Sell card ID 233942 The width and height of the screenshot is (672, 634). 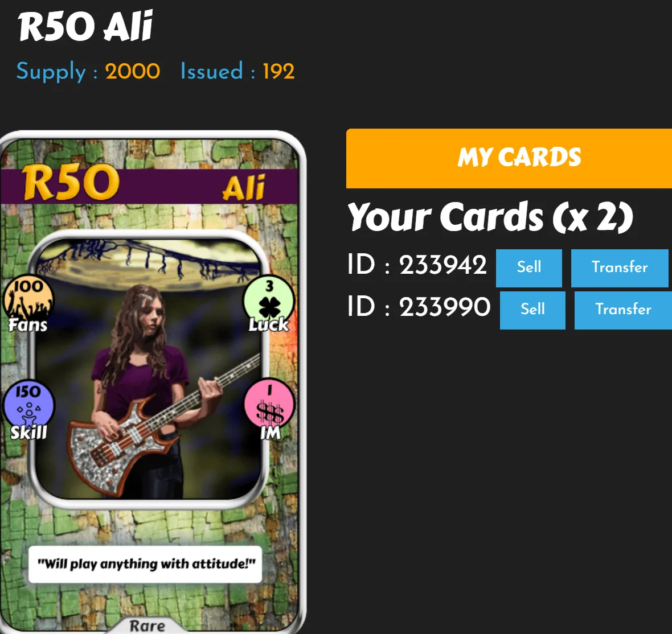click(529, 268)
